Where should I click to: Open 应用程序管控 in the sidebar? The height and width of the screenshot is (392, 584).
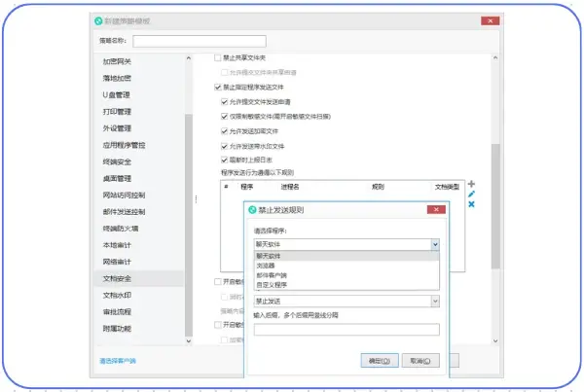point(124,145)
